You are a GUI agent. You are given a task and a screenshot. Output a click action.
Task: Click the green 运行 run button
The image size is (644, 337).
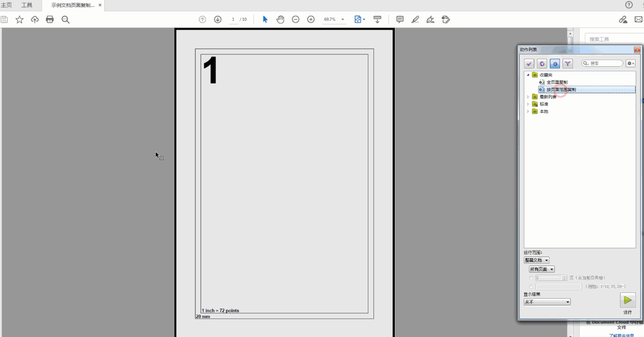point(627,300)
